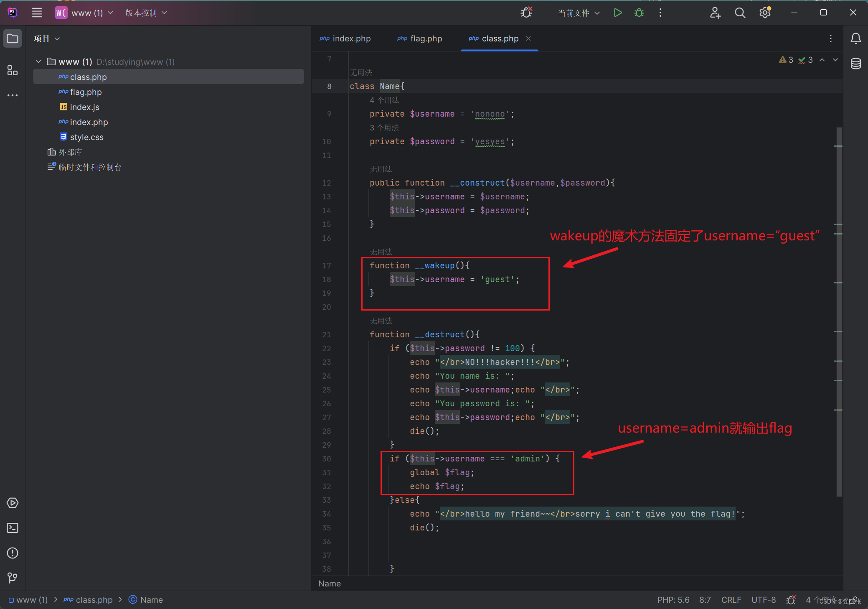Click the Name class breadcrumb
This screenshot has width=868, height=609.
tap(146, 600)
